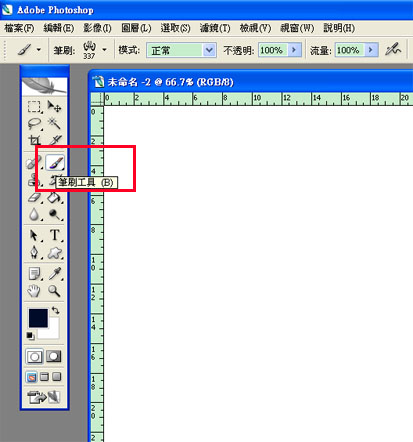Click the foreground color swatch
The height and width of the screenshot is (442, 413).
[38, 318]
